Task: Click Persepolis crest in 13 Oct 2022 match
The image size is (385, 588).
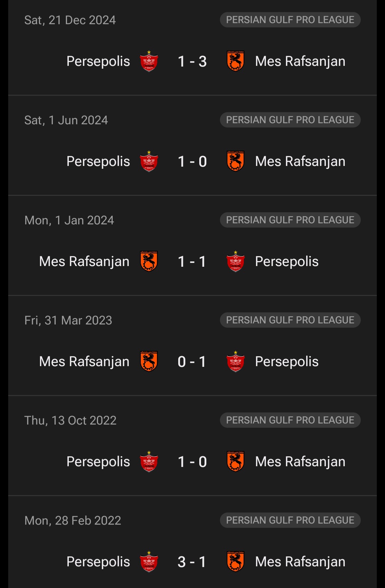Action: [x=149, y=462]
